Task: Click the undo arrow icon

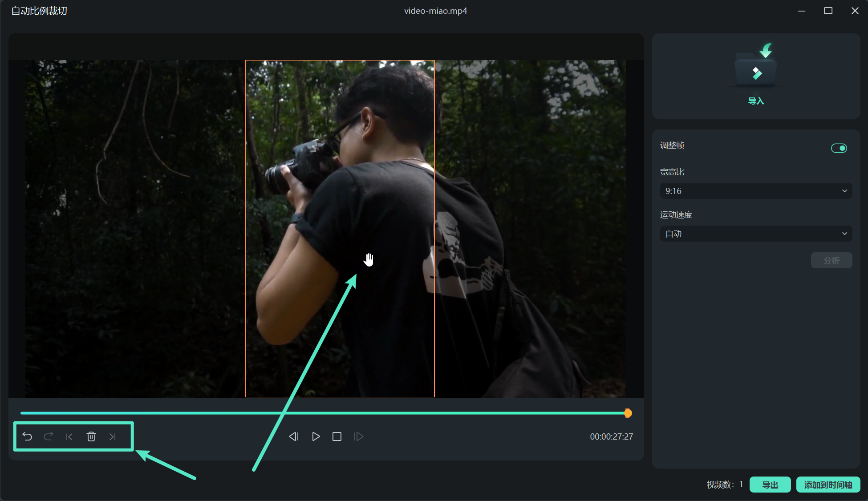Action: point(27,436)
